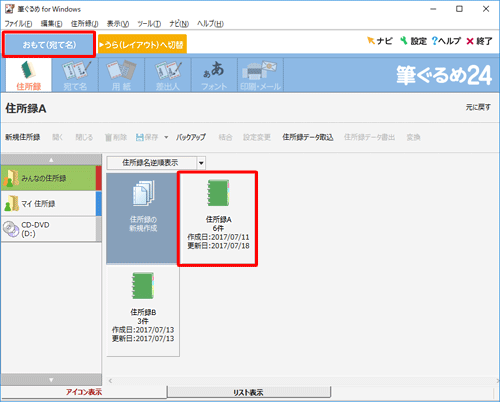Open the 住所録(J) menu
The image size is (500, 402).
click(x=85, y=24)
